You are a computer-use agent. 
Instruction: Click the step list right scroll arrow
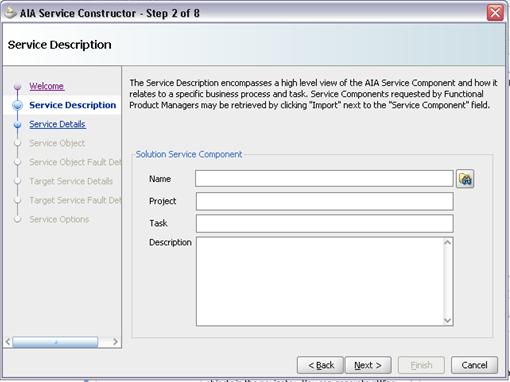[115, 342]
